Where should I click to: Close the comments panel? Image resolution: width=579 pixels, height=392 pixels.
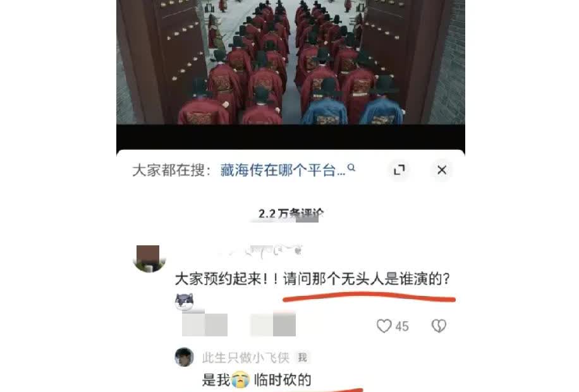coord(442,170)
